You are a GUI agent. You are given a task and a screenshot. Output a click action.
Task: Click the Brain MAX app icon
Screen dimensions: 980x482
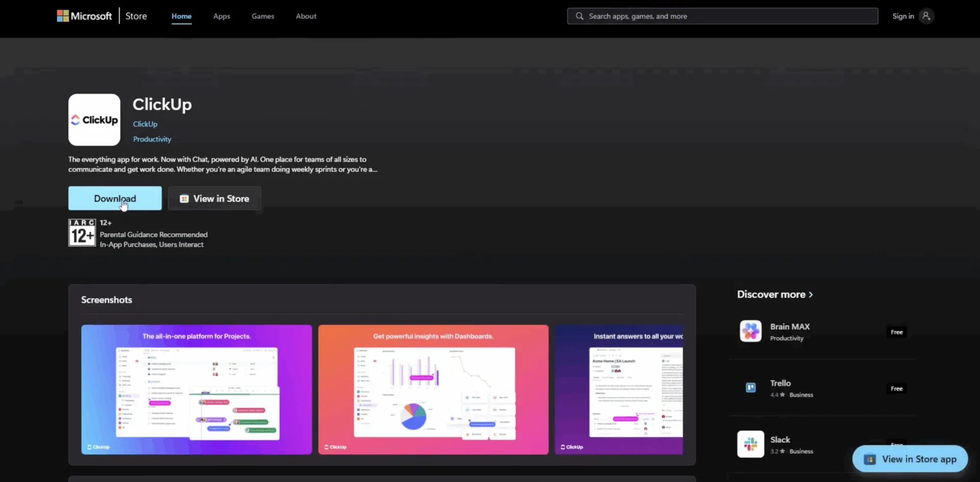click(751, 331)
